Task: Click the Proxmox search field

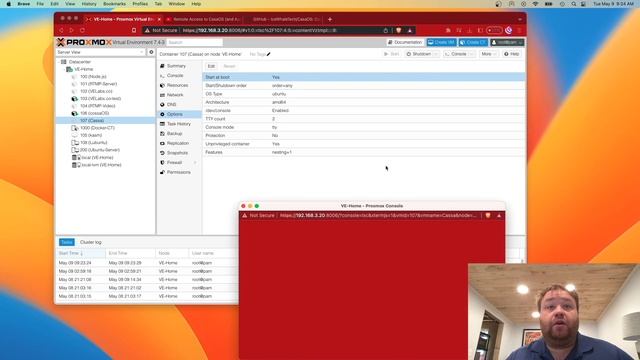Action: pos(195,42)
